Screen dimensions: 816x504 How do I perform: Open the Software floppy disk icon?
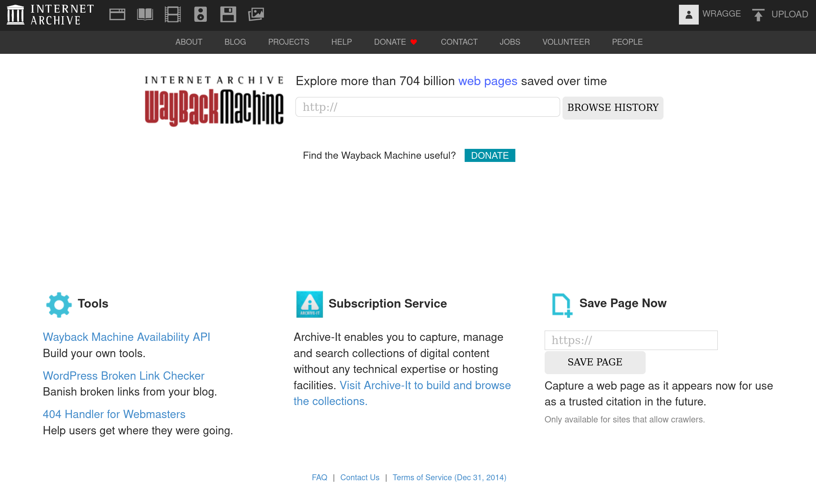tap(228, 15)
